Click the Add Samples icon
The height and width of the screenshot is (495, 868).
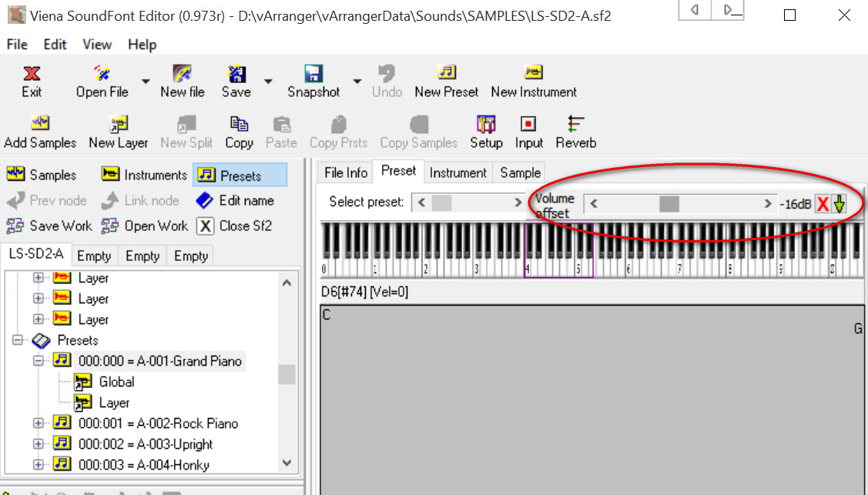(40, 123)
